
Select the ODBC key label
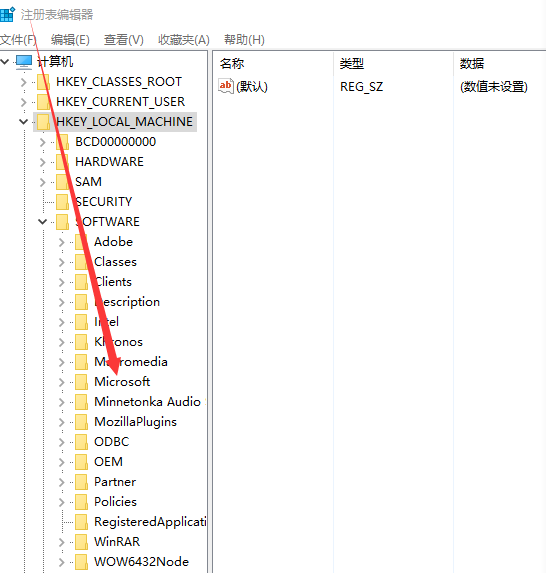pyautogui.click(x=112, y=442)
